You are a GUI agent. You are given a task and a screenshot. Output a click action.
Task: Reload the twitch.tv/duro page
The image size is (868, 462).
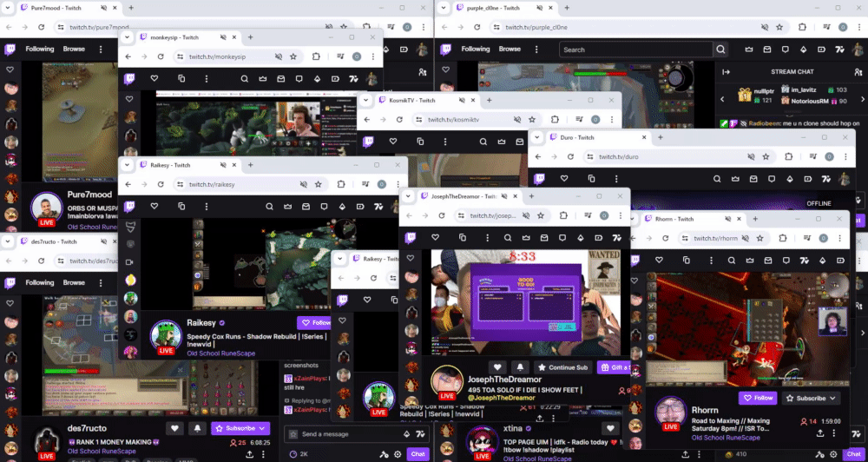570,157
